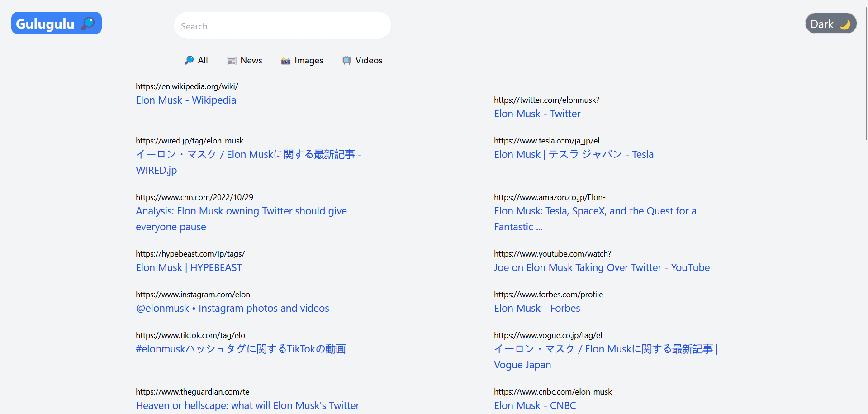This screenshot has width=868, height=414.
Task: Open the Vogue Japan Elon Musk link
Action: (606, 357)
